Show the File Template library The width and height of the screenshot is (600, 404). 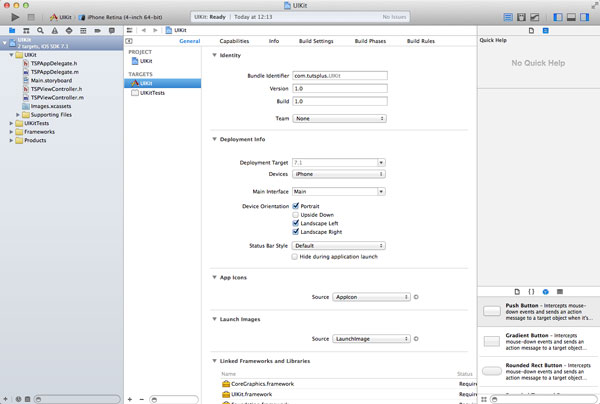pos(517,292)
